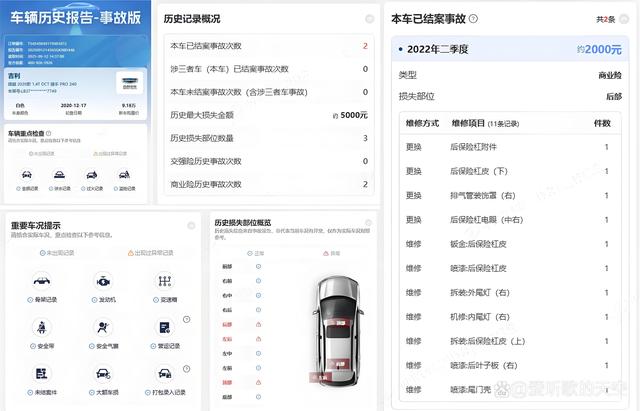The image size is (640, 411).
Task: Select the 喷漆:后叶子板（右）row
Action: click(x=510, y=365)
